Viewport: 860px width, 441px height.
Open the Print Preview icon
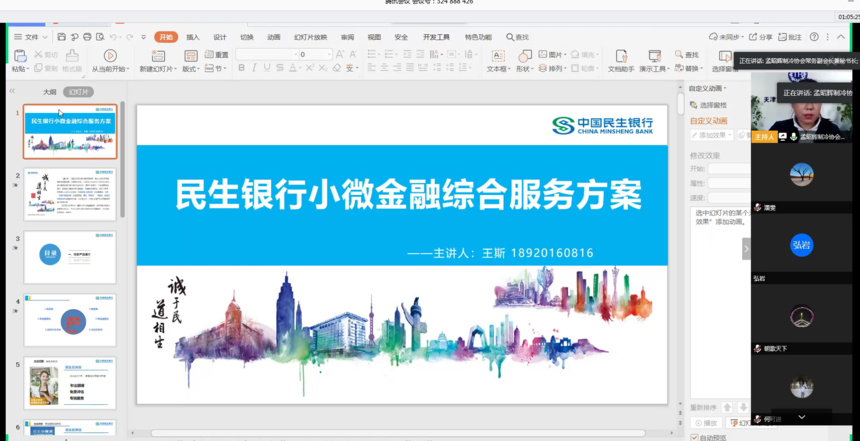(x=100, y=37)
